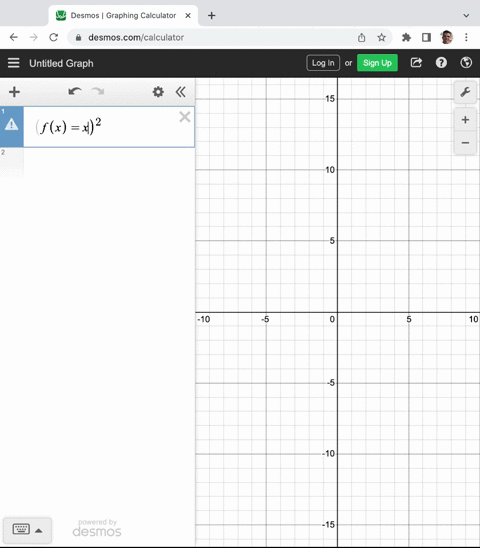Open the expression list settings gear
Screen dimensions: 480x548
click(x=158, y=92)
